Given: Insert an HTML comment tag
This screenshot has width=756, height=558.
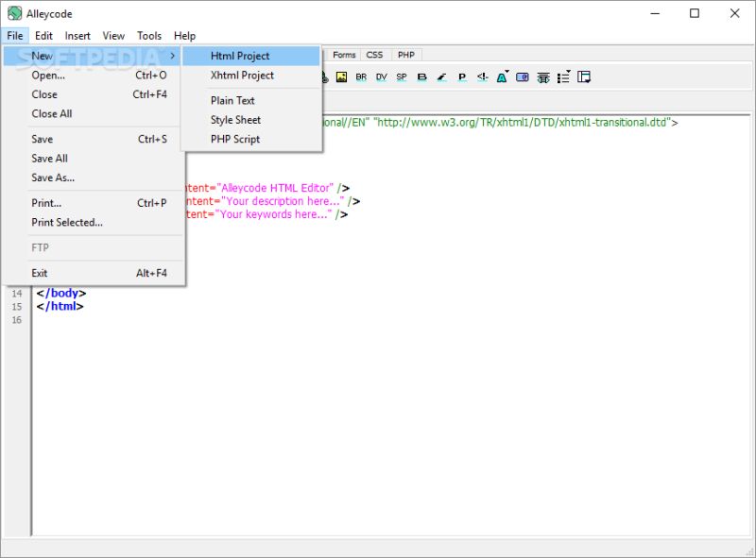Looking at the screenshot, I should click(x=482, y=77).
